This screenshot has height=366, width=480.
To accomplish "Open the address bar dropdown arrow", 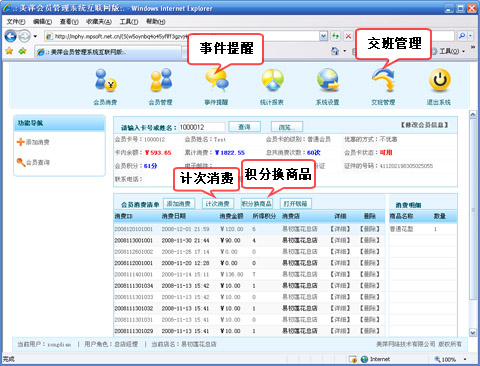I will pos(323,36).
